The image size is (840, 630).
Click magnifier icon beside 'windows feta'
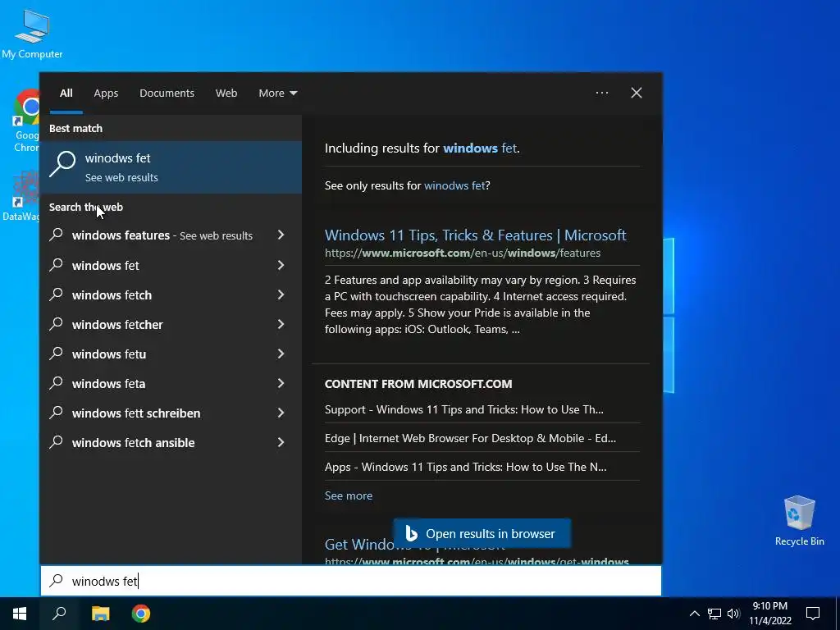[x=57, y=382]
